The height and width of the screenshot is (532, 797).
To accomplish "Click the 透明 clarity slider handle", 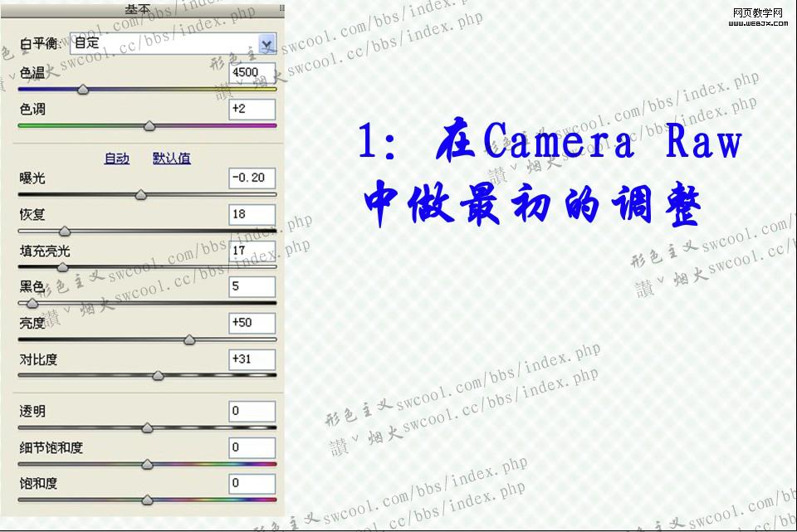I will coord(148,427).
